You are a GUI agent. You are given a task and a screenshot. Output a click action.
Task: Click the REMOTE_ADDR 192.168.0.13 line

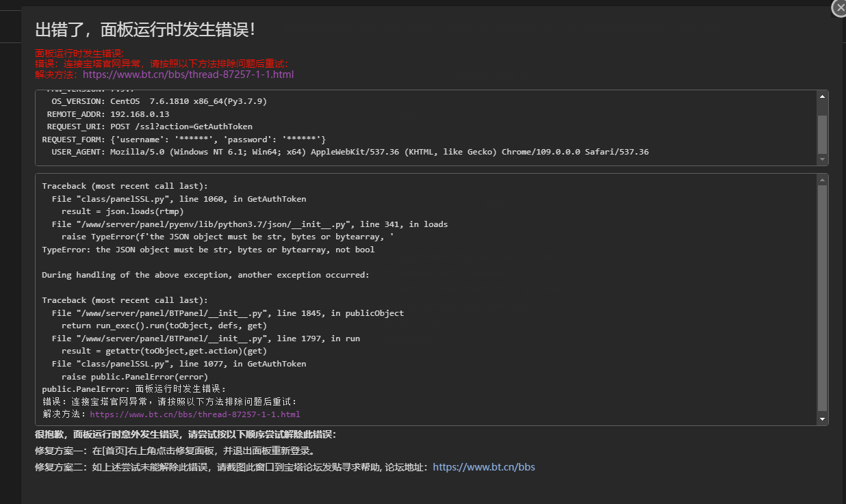tap(108, 114)
